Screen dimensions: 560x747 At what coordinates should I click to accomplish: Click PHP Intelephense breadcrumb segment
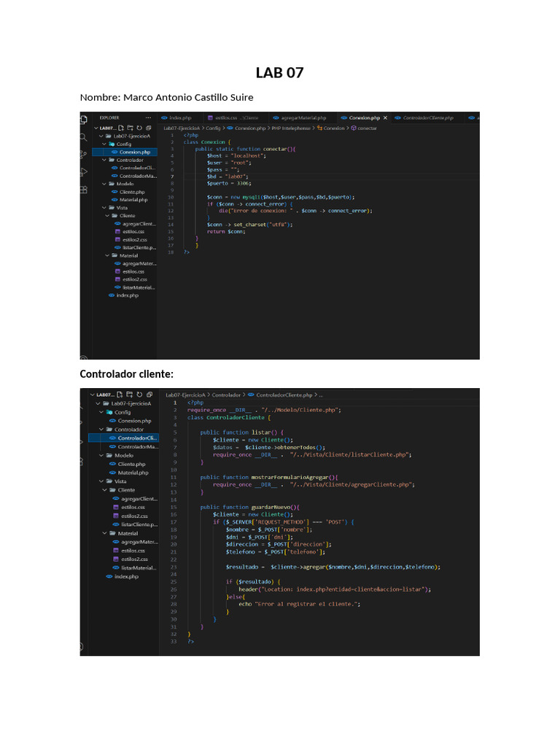point(290,128)
